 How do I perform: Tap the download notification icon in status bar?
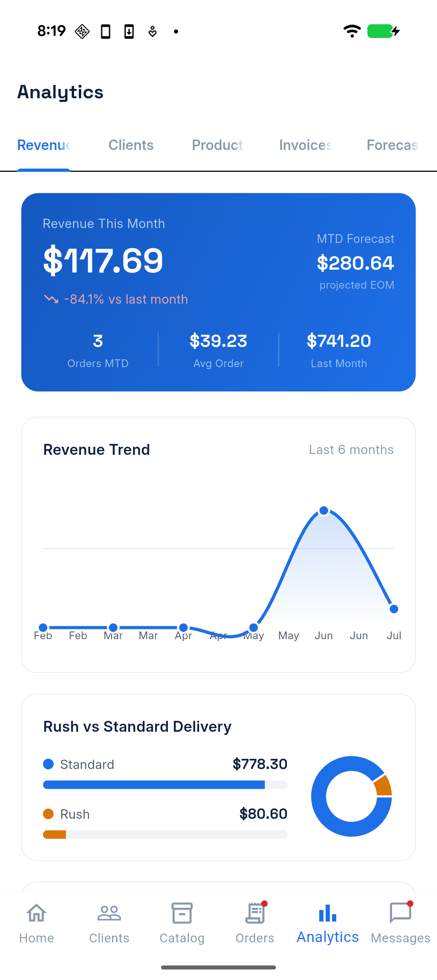click(x=129, y=32)
